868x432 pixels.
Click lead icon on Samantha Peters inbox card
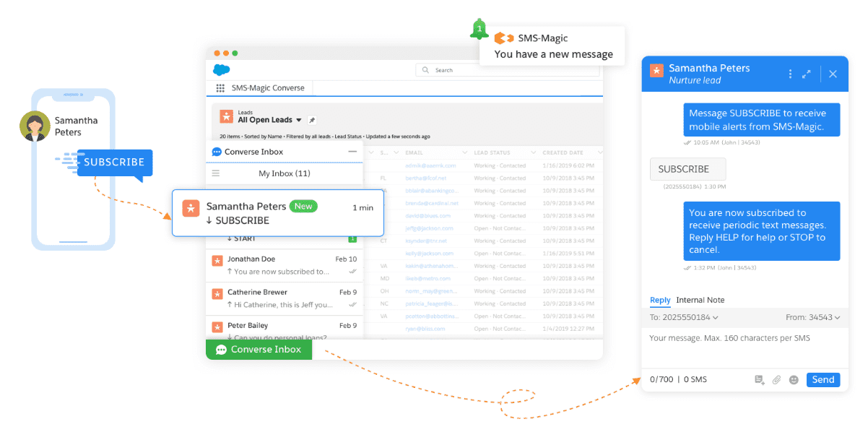tap(191, 208)
